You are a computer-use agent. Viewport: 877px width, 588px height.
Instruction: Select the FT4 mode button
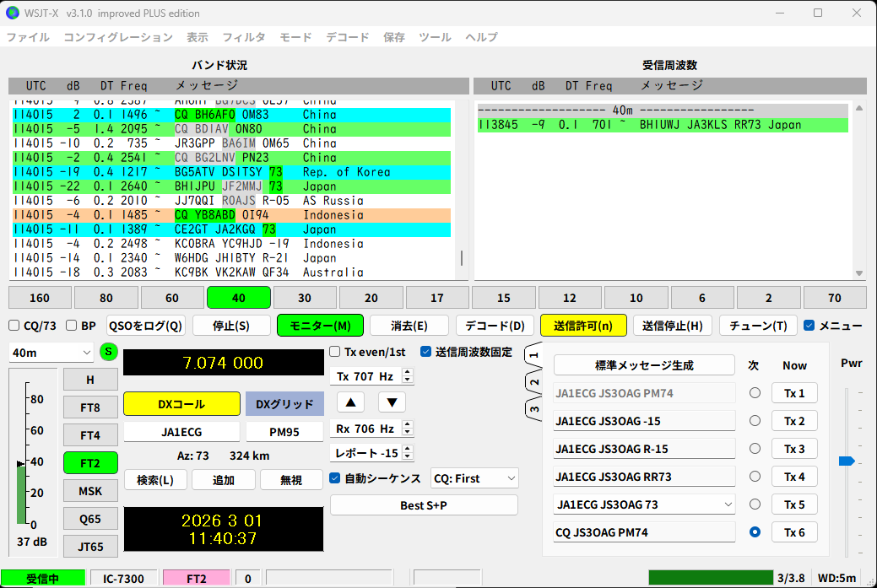pos(90,434)
